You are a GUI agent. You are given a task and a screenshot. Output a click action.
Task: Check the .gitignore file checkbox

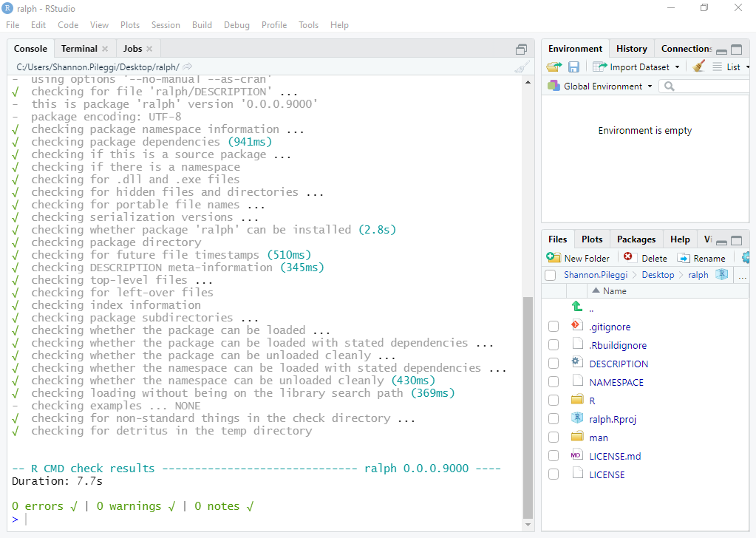[554, 327]
